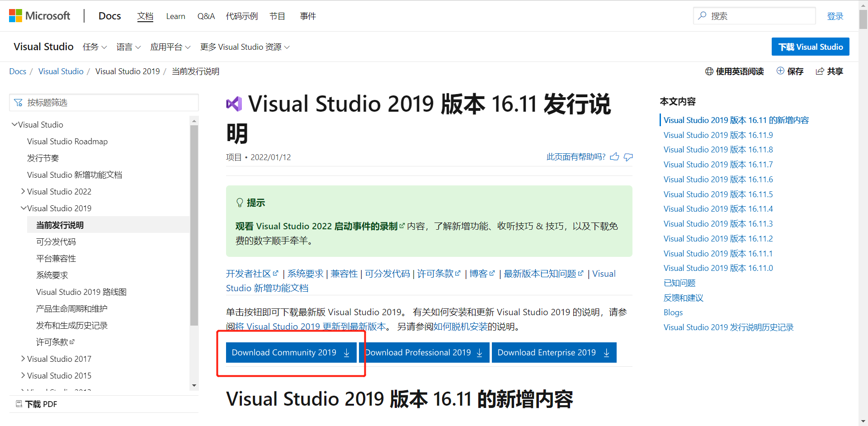Click the Visual Studio purple logo in title
Viewport: 868px width, 426px height.
[x=234, y=104]
